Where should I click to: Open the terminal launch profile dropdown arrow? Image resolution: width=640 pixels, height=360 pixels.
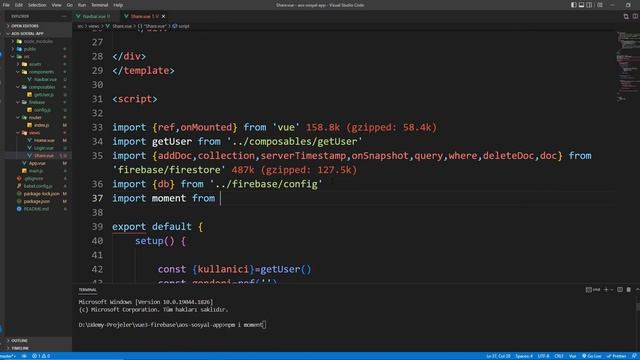click(x=611, y=290)
